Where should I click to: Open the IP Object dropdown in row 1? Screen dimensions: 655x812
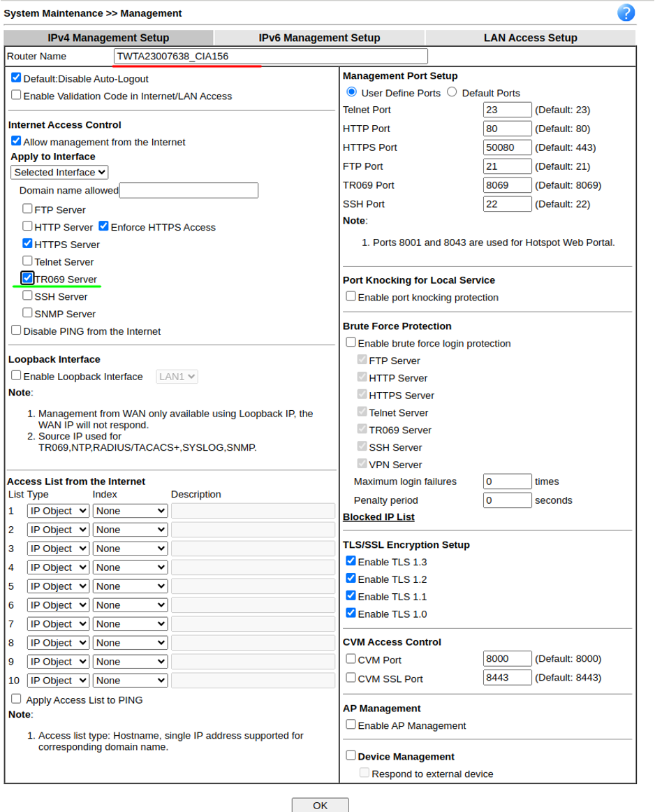[59, 511]
